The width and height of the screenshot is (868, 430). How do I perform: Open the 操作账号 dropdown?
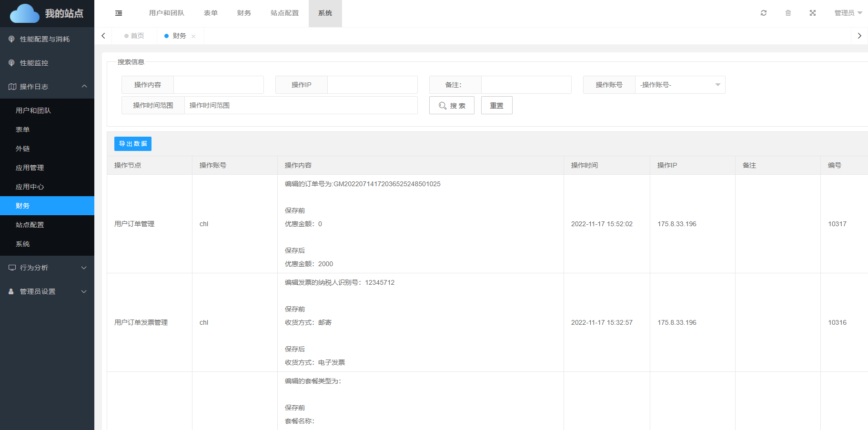click(680, 85)
